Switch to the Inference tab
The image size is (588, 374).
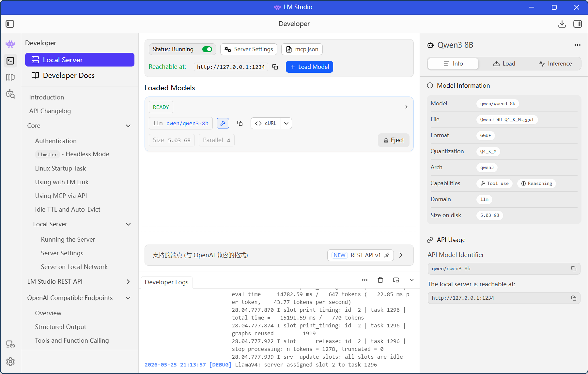point(555,64)
